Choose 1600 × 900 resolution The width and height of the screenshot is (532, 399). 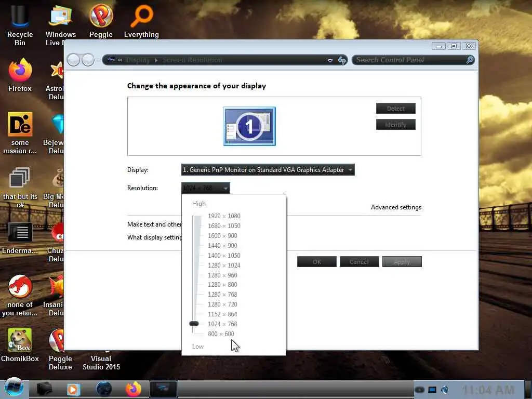pos(222,236)
